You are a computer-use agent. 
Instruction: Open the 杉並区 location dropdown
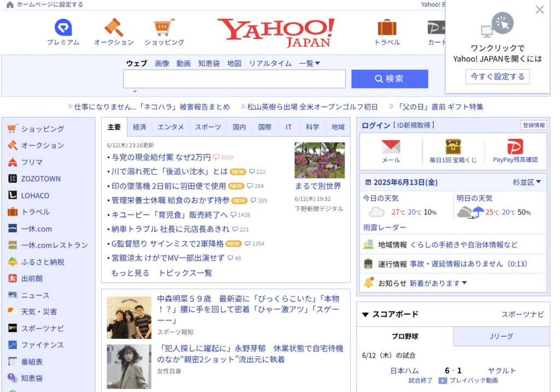527,182
